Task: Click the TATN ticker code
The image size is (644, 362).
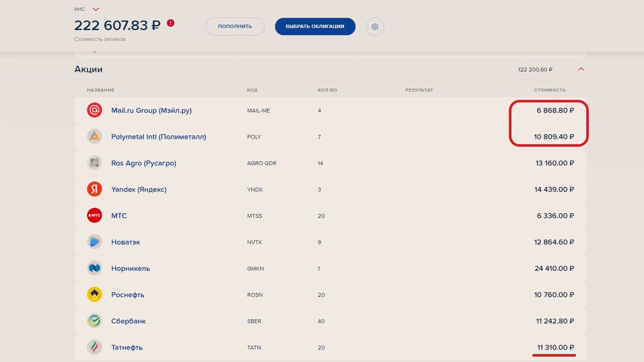Action: (254, 348)
